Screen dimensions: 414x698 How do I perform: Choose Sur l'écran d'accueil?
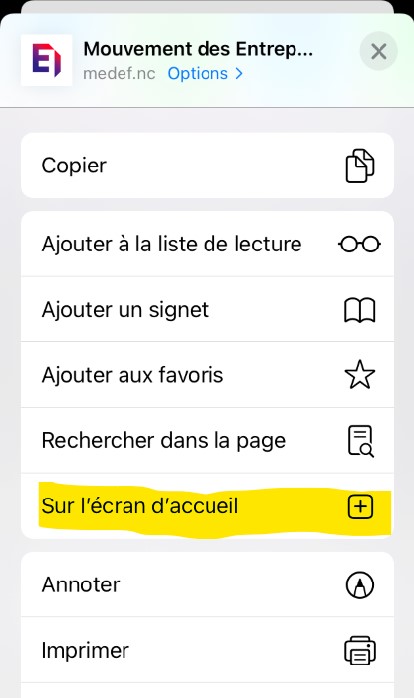207,506
